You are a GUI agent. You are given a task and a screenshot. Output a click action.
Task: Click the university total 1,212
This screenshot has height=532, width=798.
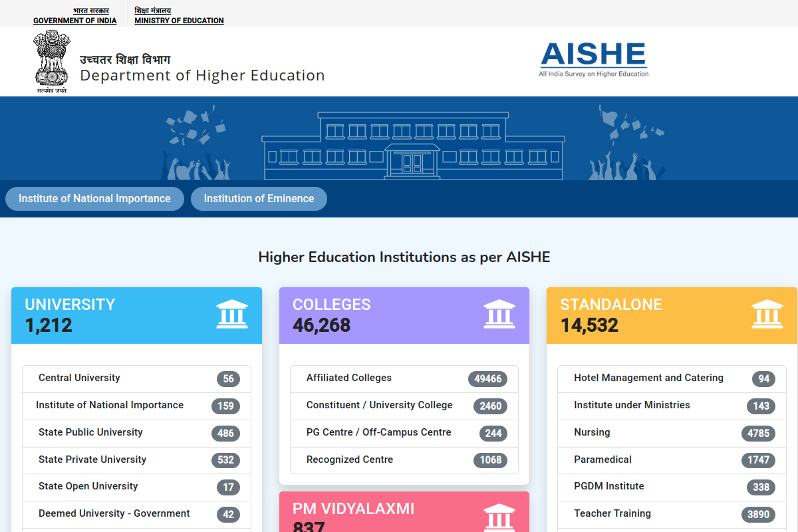click(49, 325)
